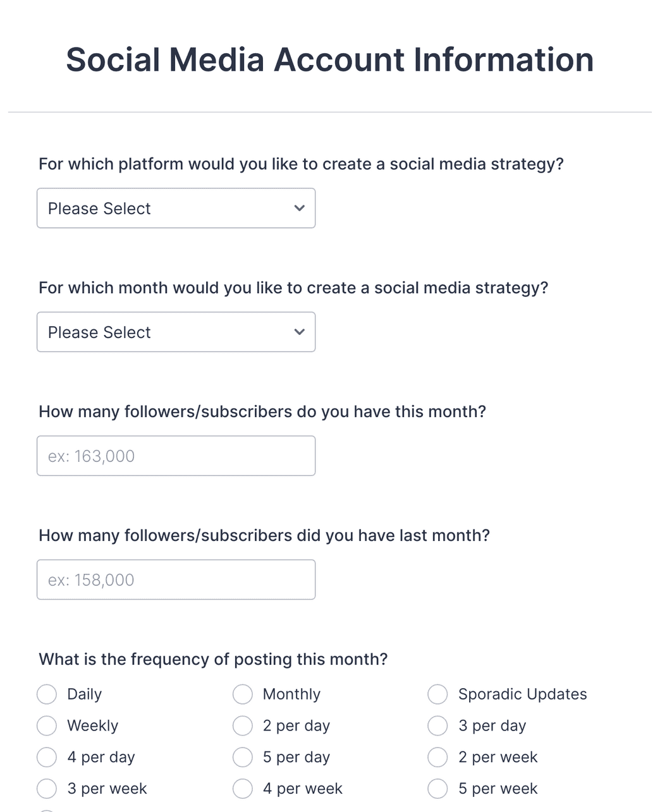Choose the 4 per week radio button
660x812 pixels.
tap(243, 789)
